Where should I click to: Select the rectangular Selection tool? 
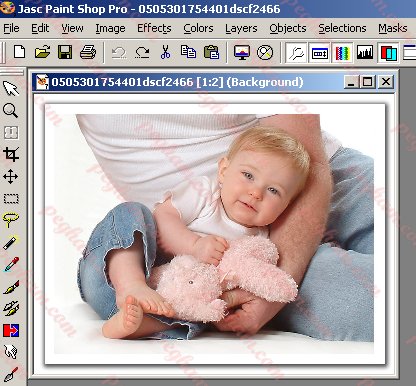point(11,199)
